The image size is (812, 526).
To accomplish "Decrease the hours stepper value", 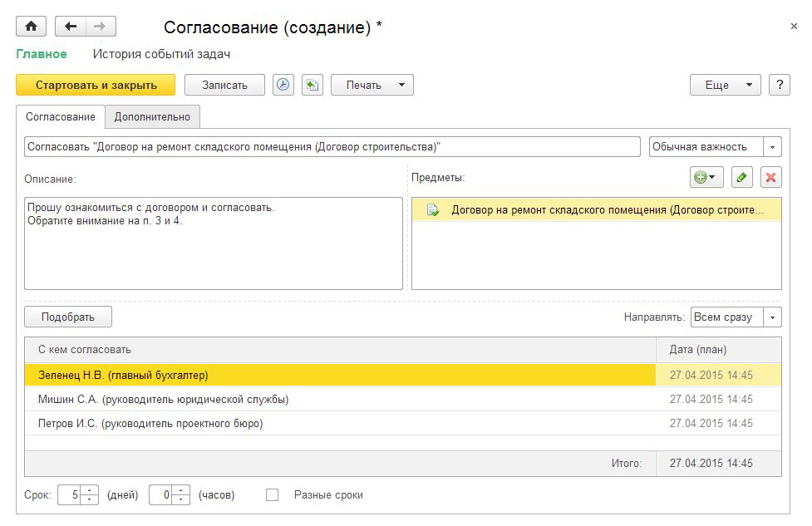I will click(180, 499).
